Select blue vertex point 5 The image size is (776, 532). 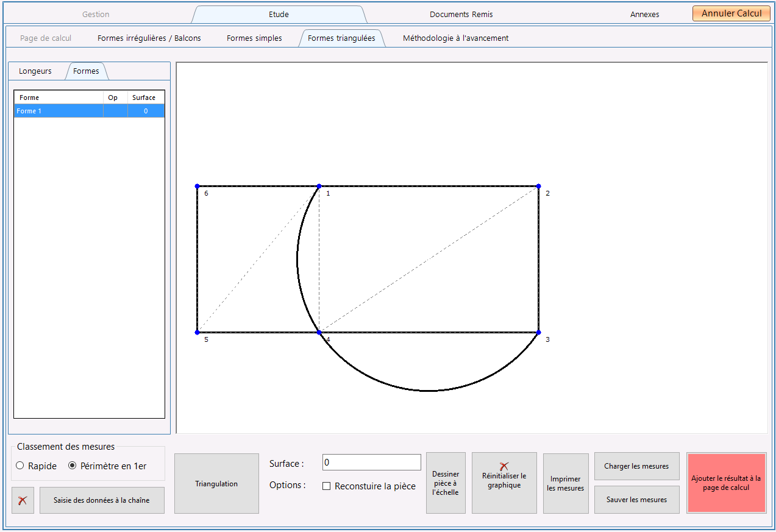(197, 332)
